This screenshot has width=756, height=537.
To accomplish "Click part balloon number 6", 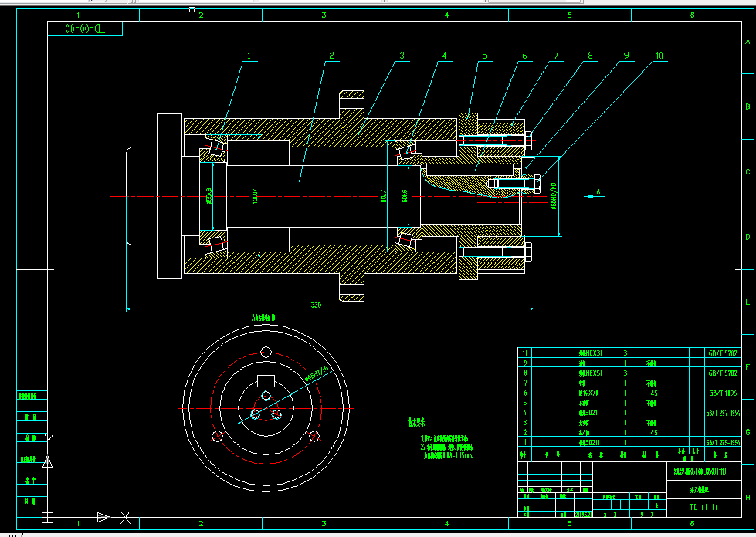I will click(x=524, y=56).
